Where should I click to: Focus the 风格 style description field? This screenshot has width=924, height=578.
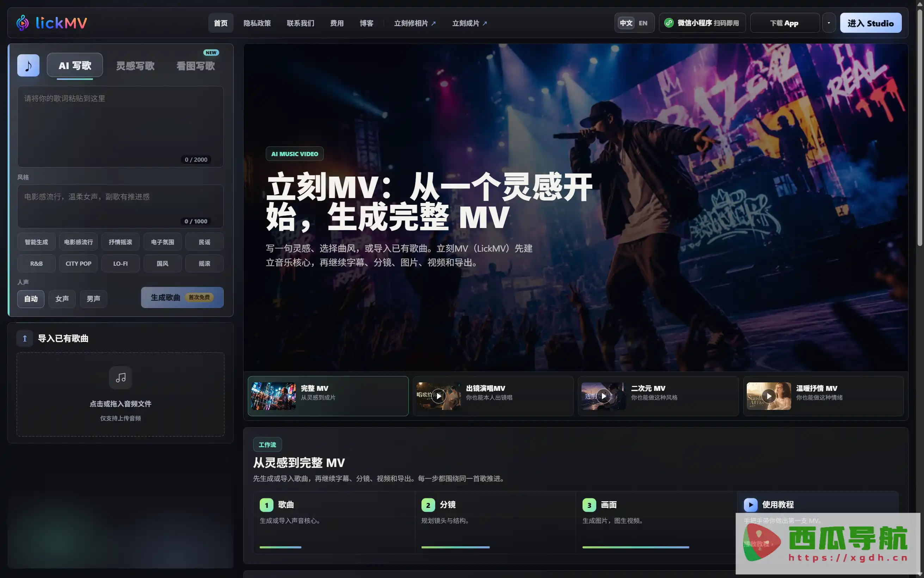click(x=121, y=207)
